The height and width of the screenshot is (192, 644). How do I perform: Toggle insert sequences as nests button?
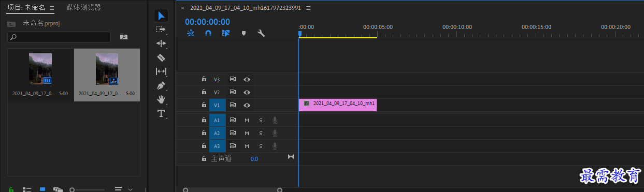[x=190, y=33]
